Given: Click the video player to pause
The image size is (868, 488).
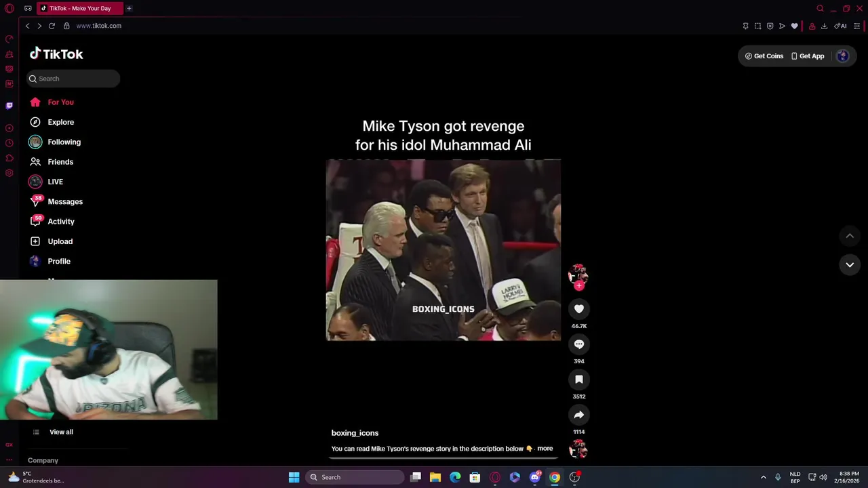Looking at the screenshot, I should point(443,250).
